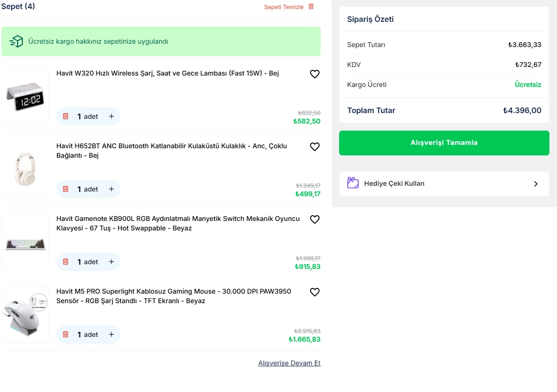Viewport: 557px width, 392px height.
Task: Increase M5 PRO mouse quantity
Action: coord(111,335)
